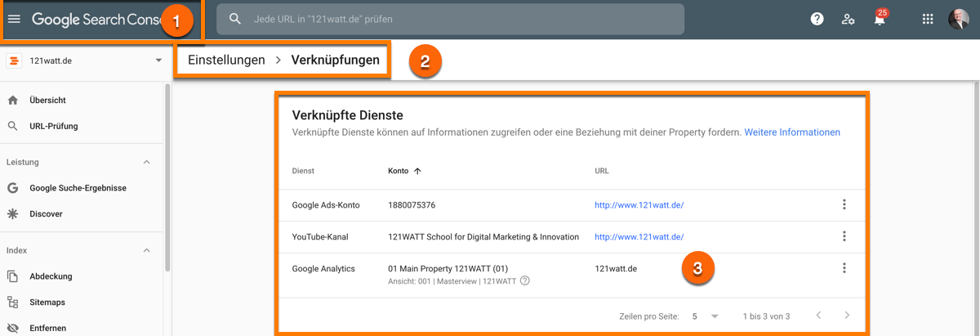
Task: Click the 1 bis 3 von 3 pagination text
Action: [766, 316]
